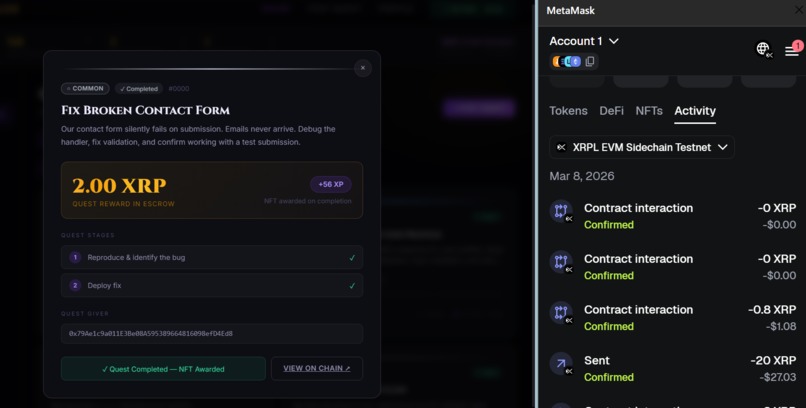Switch to the Tokens tab
The width and height of the screenshot is (806, 408).
tap(568, 111)
